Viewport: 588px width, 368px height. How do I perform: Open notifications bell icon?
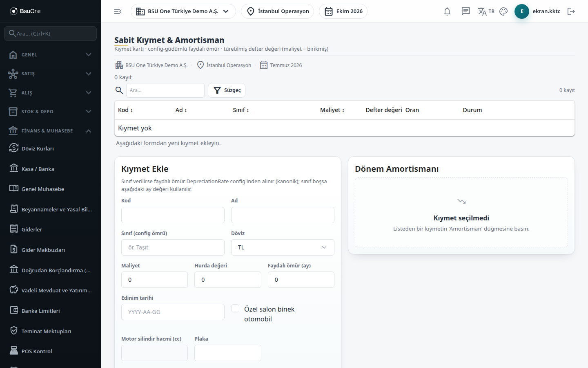(x=447, y=11)
